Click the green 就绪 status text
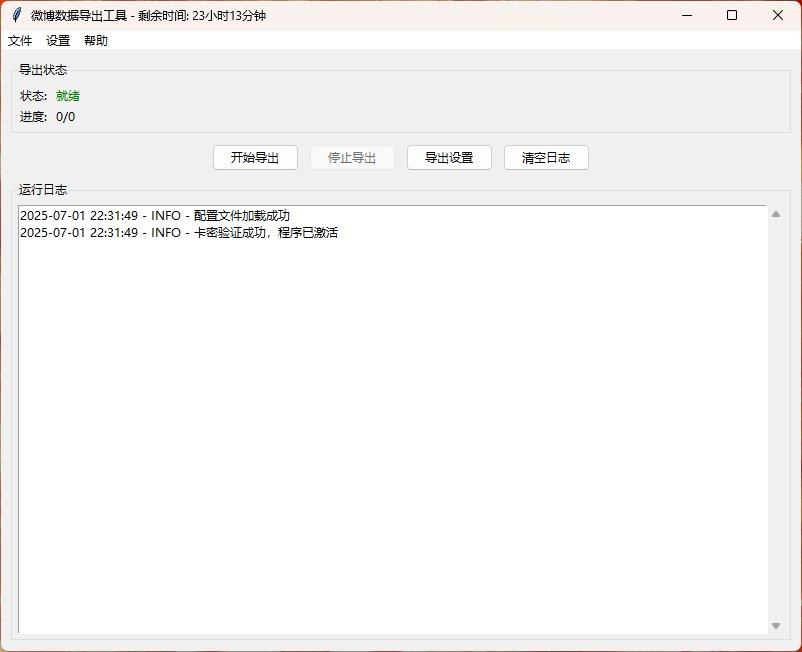Image resolution: width=802 pixels, height=652 pixels. 68,96
